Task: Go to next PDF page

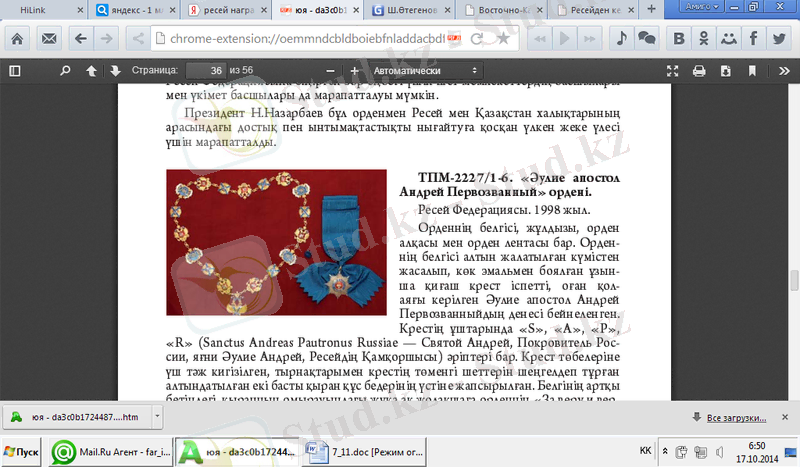Action: pos(115,71)
